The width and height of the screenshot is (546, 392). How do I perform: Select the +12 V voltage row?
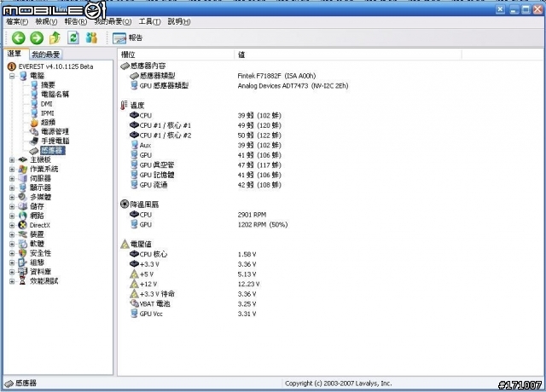pos(195,284)
